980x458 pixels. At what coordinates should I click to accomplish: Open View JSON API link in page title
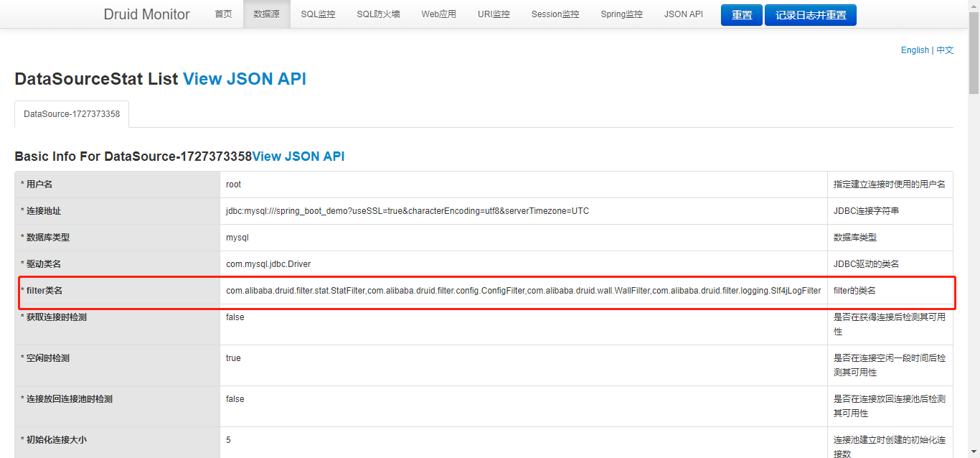[x=245, y=79]
